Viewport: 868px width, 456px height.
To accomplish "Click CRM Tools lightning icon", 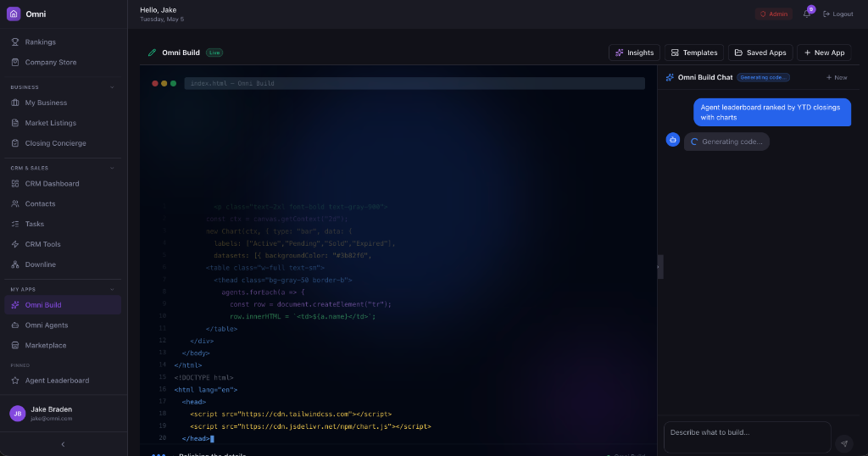I will 15,244.
